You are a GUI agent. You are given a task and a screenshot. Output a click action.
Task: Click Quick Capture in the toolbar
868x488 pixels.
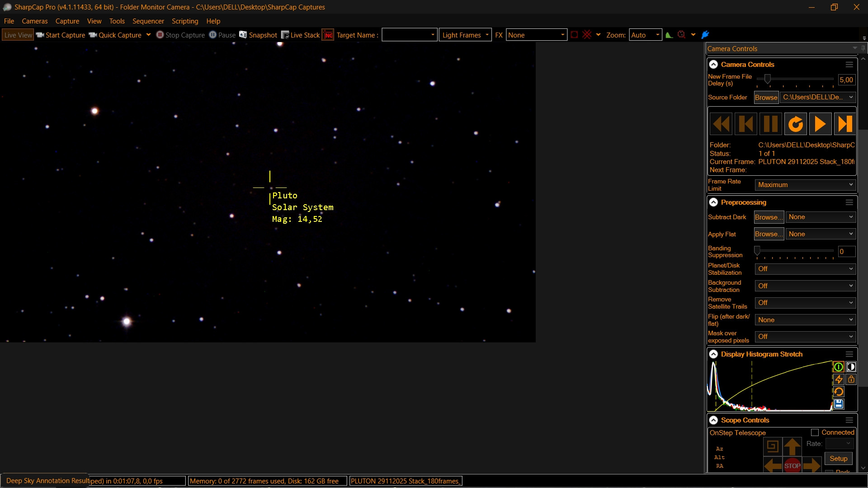(x=115, y=35)
